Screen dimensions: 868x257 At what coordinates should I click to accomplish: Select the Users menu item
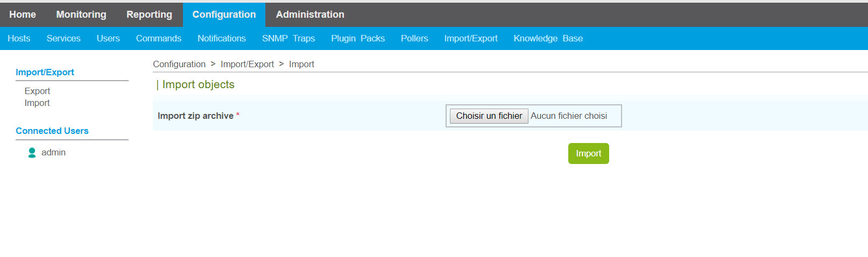click(108, 39)
